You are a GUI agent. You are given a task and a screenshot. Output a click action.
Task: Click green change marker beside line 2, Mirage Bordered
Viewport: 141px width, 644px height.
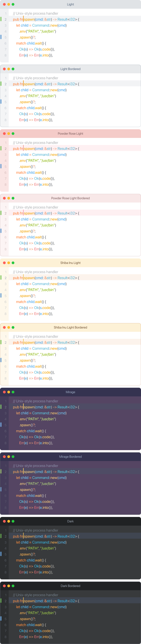point(1,471)
